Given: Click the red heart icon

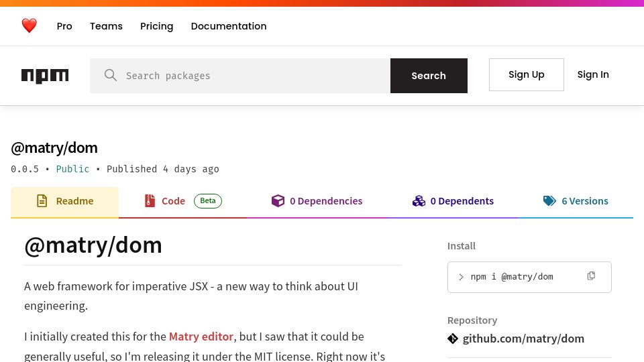Looking at the screenshot, I should click(29, 26).
